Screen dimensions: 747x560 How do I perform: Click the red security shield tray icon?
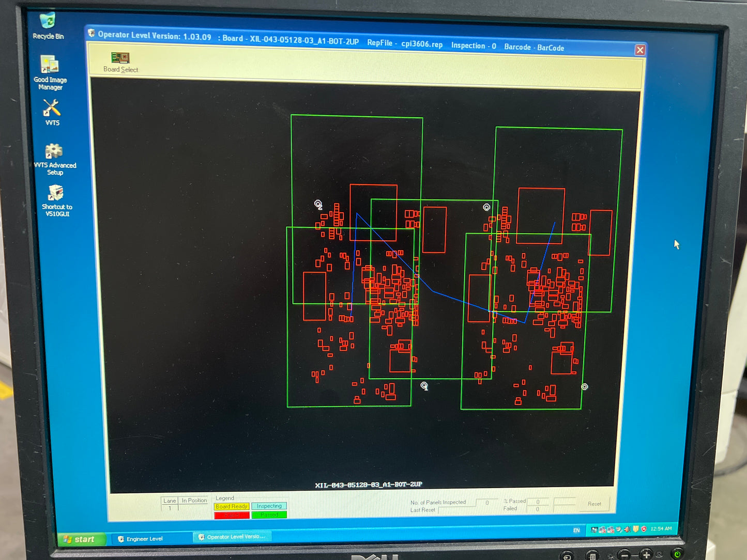tap(644, 529)
